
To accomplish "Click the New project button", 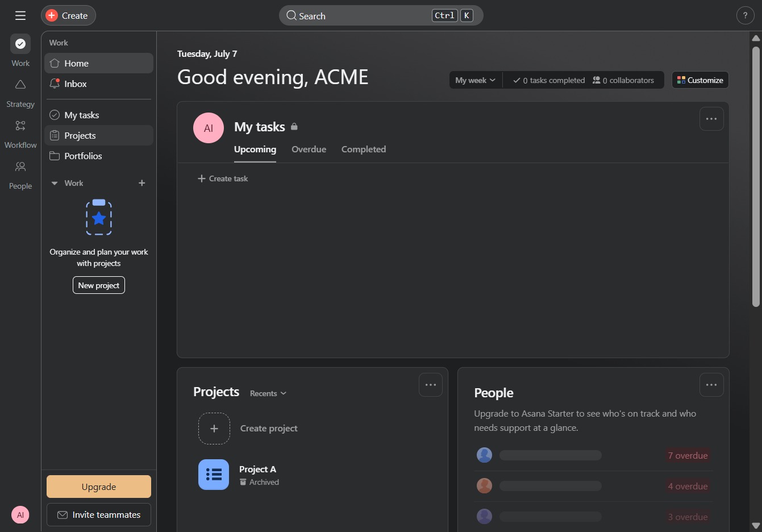I will coord(99,285).
